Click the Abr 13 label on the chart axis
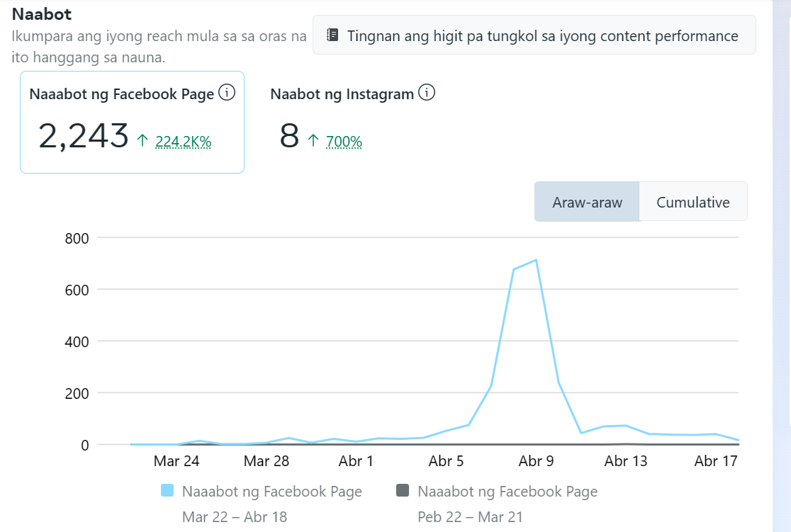791x532 pixels. point(626,461)
